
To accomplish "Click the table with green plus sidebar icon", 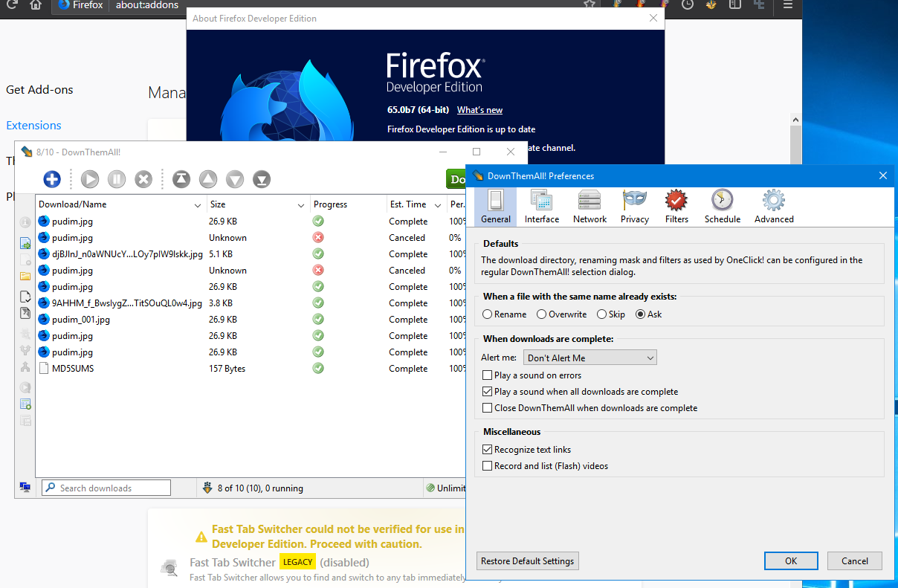I will pos(25,404).
